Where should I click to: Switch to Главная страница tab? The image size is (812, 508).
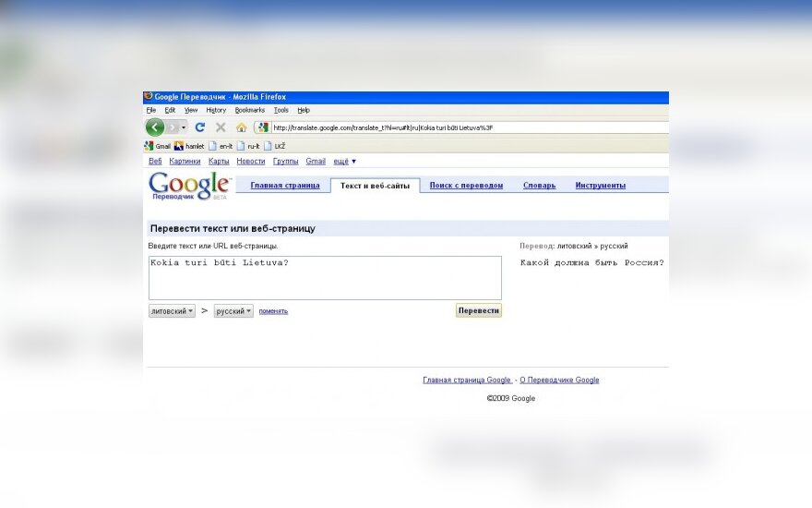pyautogui.click(x=285, y=185)
